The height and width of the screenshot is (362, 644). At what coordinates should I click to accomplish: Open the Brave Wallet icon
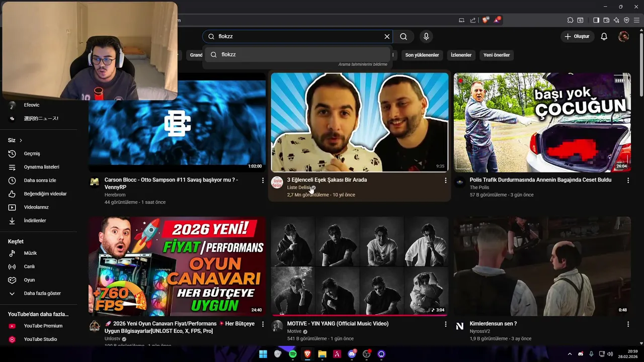606,20
